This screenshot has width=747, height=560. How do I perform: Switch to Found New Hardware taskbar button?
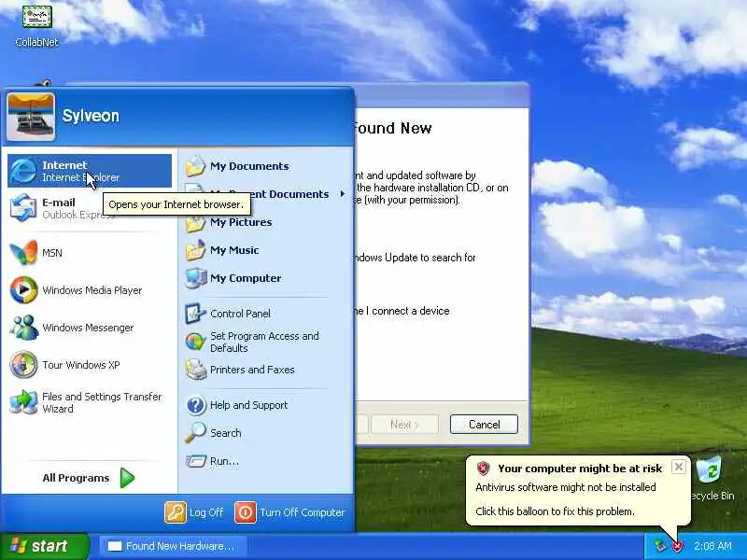pos(173,546)
